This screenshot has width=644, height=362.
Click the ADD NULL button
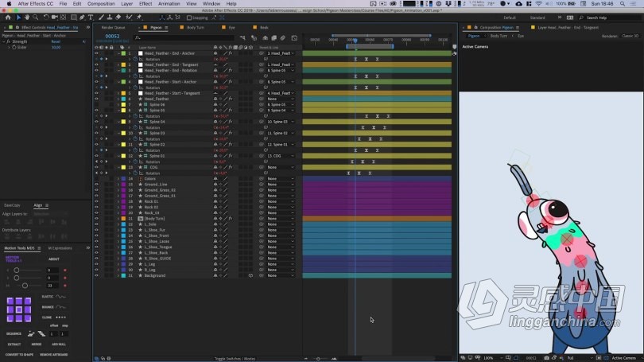(59, 344)
